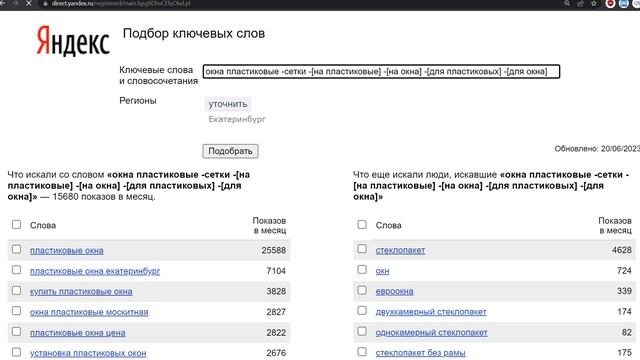
Task: Toggle select-all checkbox in right Слова table
Action: pyautogui.click(x=362, y=224)
